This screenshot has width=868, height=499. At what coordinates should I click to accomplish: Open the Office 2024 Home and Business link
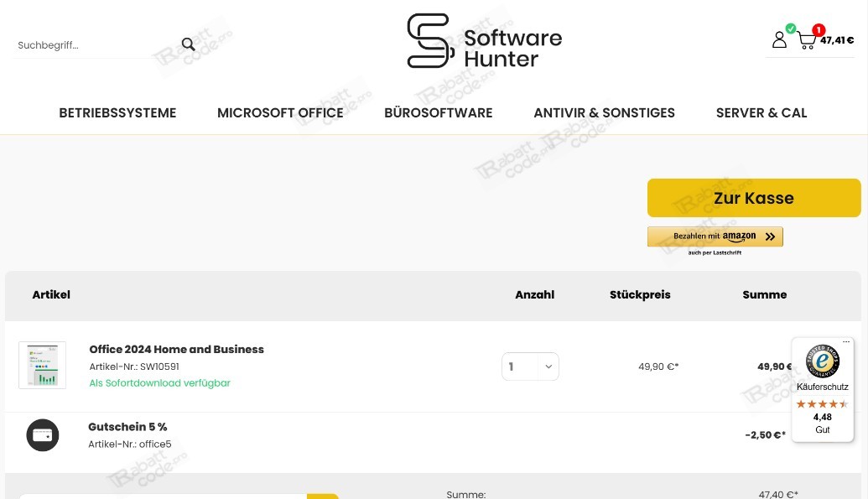pyautogui.click(x=177, y=350)
